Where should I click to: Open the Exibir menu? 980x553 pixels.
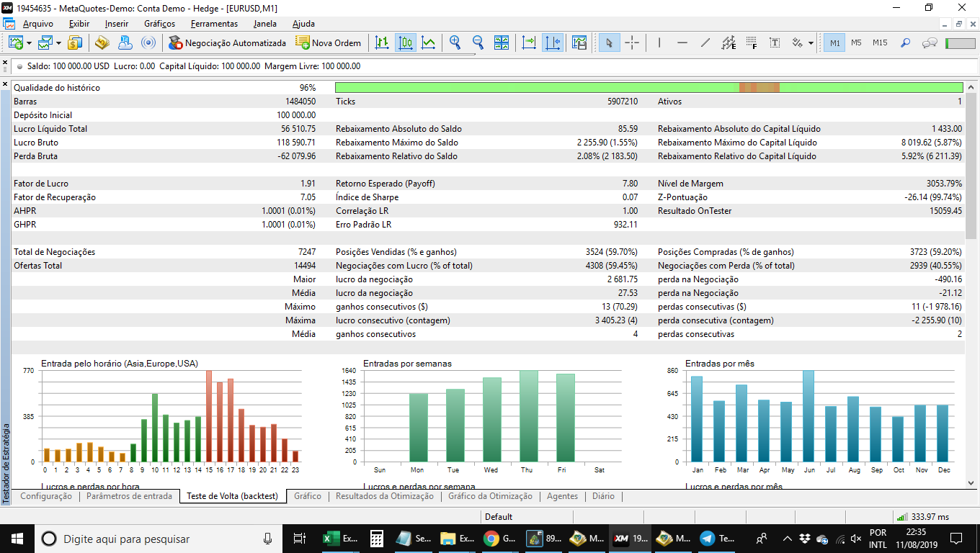tap(79, 24)
